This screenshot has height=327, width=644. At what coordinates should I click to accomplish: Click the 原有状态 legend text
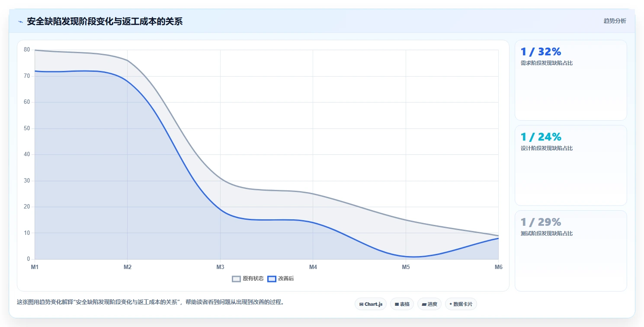(x=253, y=279)
